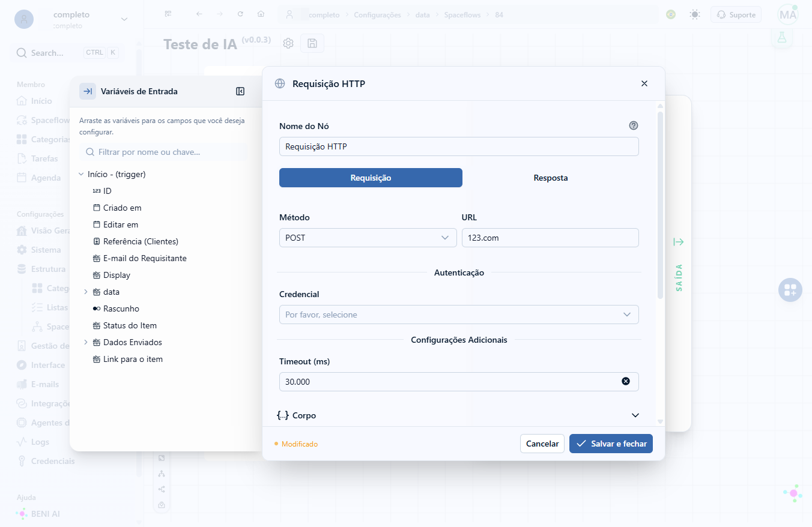Click the Cancelar button
Screen dimensions: 812x527
click(542, 444)
